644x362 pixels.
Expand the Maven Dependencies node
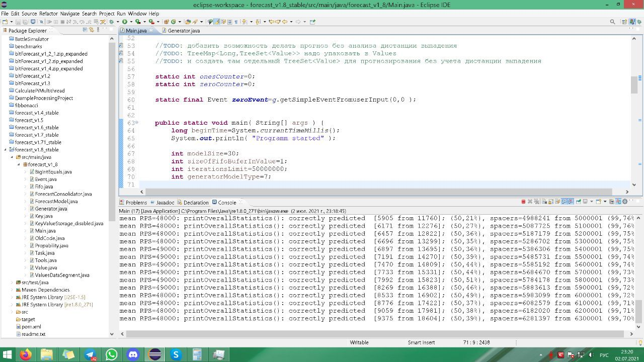pos(12,290)
